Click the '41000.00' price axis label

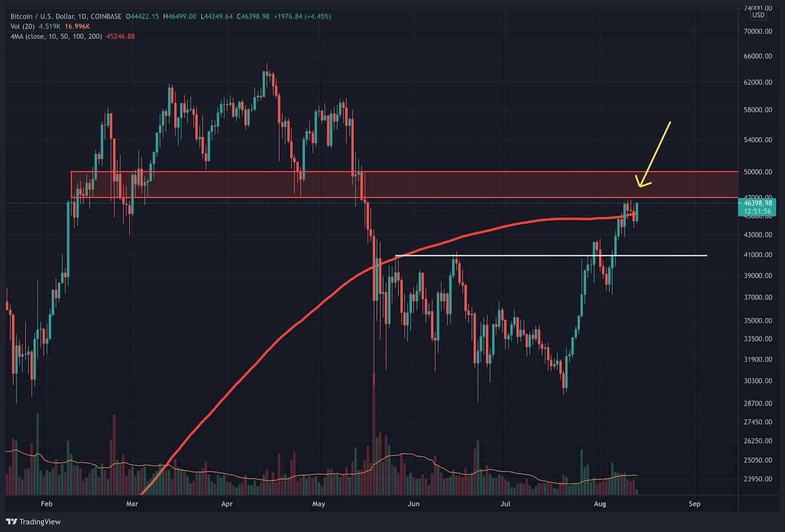(x=758, y=255)
